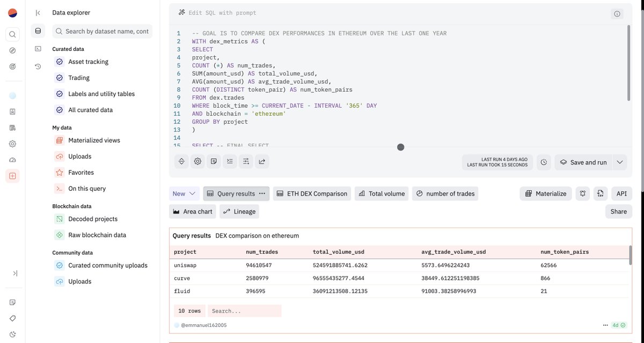Viewport: 644px width, 343px height.
Task: Click the results Search field
Action: point(244,311)
